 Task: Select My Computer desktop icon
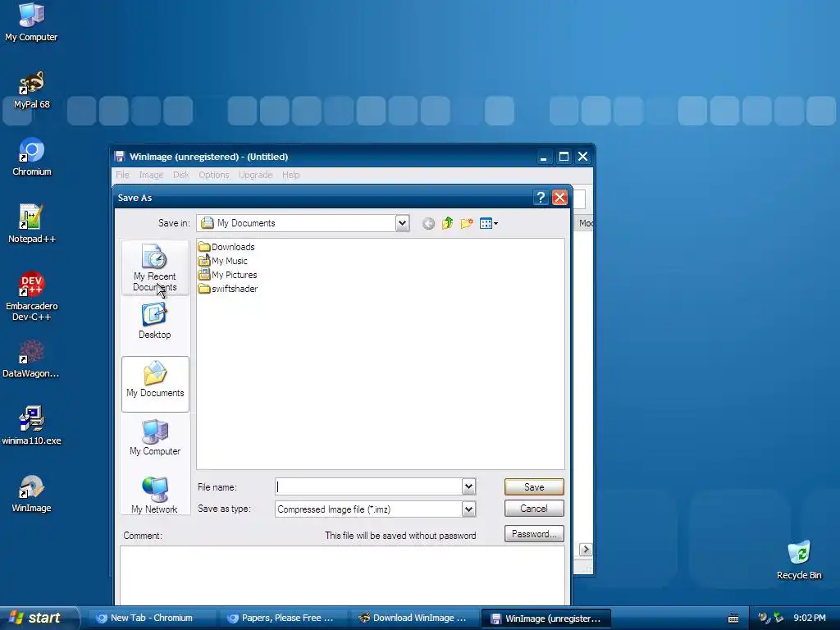[31, 22]
